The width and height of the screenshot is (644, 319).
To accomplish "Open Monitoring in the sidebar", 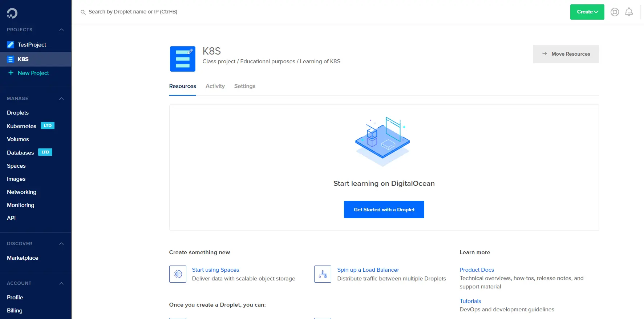I will coord(21,205).
